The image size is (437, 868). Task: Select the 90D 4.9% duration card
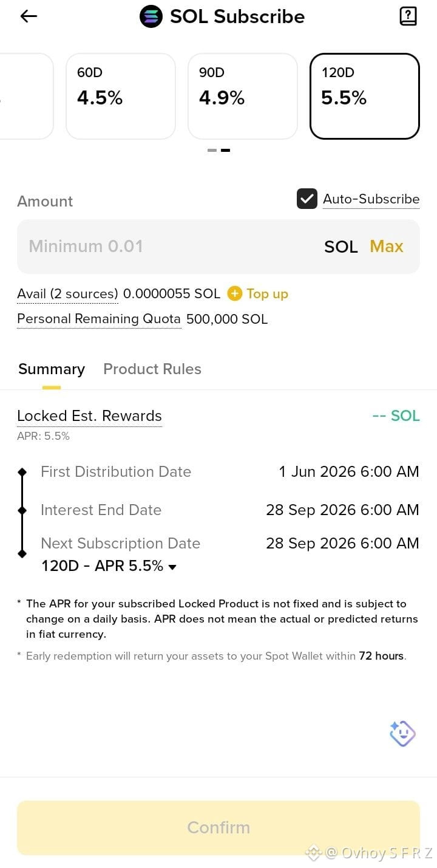click(243, 96)
